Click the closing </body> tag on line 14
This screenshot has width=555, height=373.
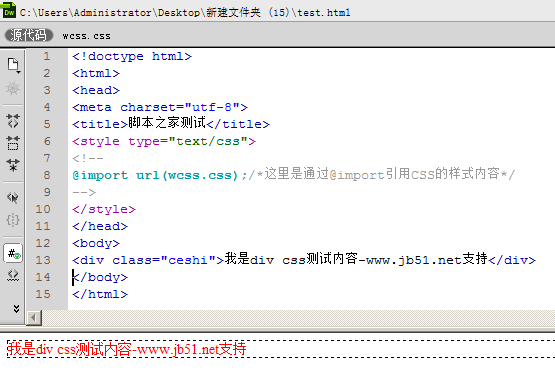100,277
